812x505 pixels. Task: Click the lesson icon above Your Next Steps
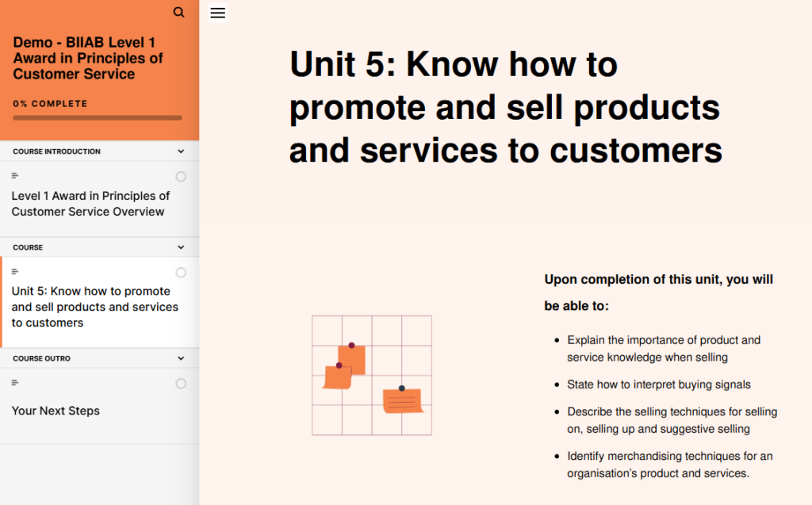[15, 383]
